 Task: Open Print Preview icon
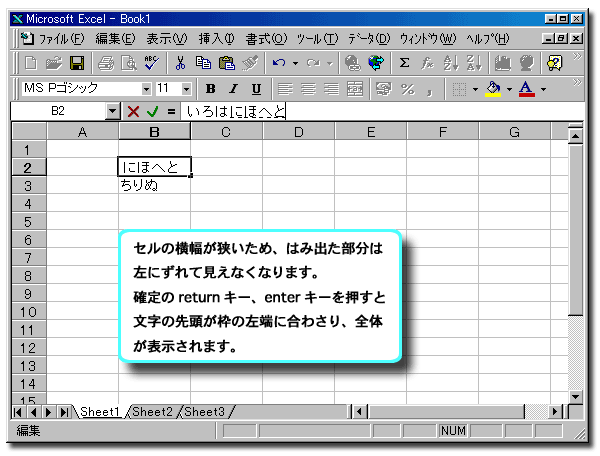click(129, 63)
